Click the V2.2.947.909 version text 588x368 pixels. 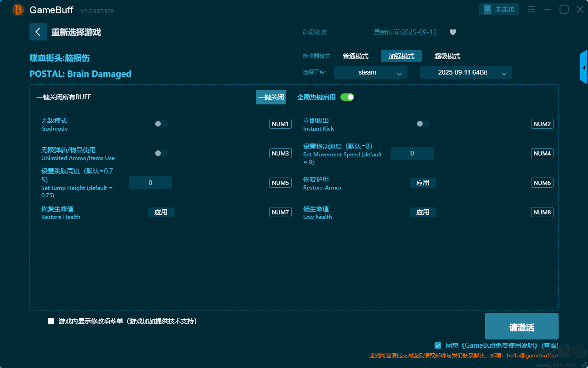click(x=97, y=11)
